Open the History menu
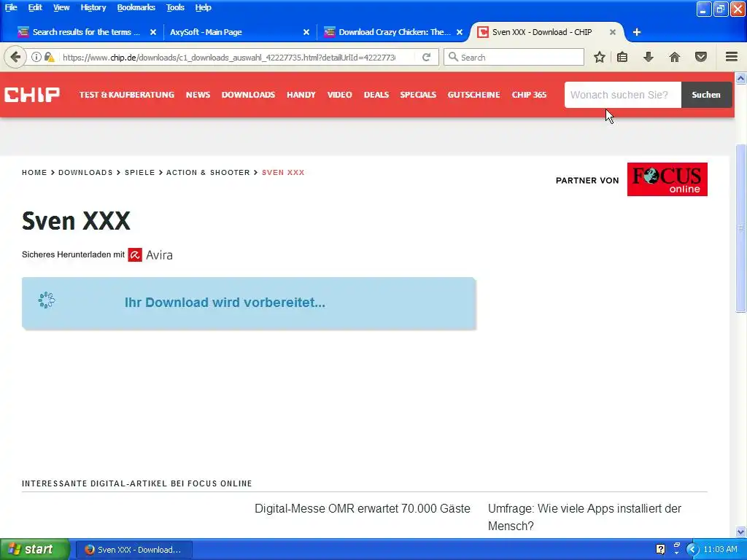 pyautogui.click(x=93, y=7)
